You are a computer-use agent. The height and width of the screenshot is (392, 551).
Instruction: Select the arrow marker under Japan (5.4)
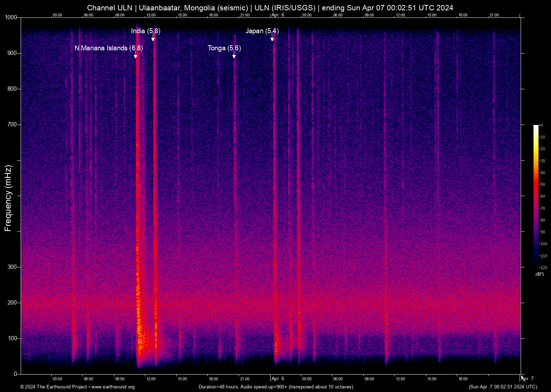point(272,39)
